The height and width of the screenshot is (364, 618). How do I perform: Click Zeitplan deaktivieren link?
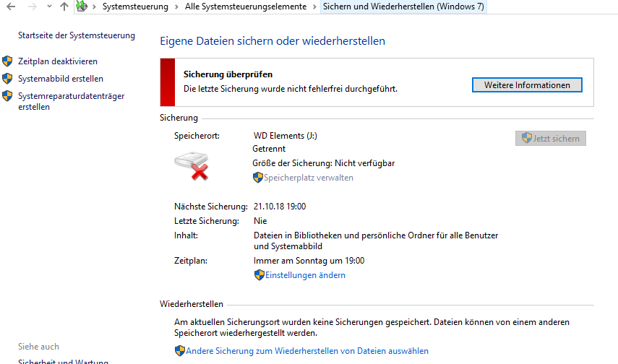(58, 61)
